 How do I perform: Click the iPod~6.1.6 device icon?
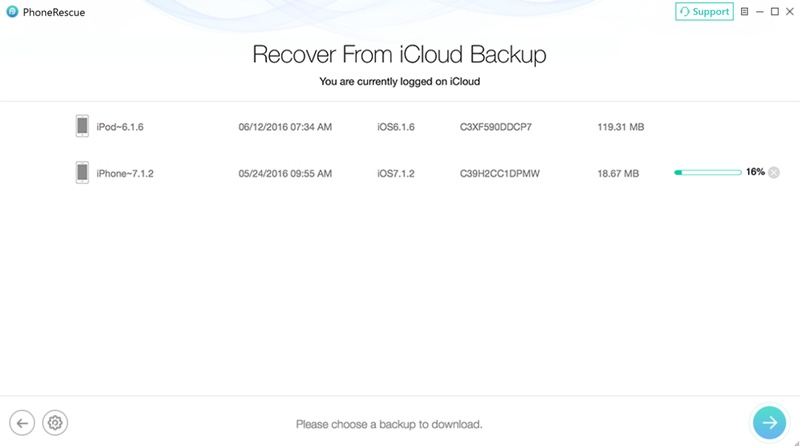coord(82,126)
